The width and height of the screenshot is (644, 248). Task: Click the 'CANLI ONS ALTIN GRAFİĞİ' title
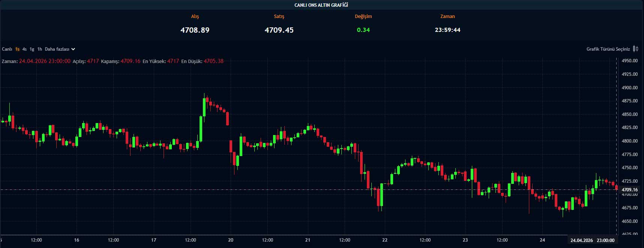coord(321,5)
